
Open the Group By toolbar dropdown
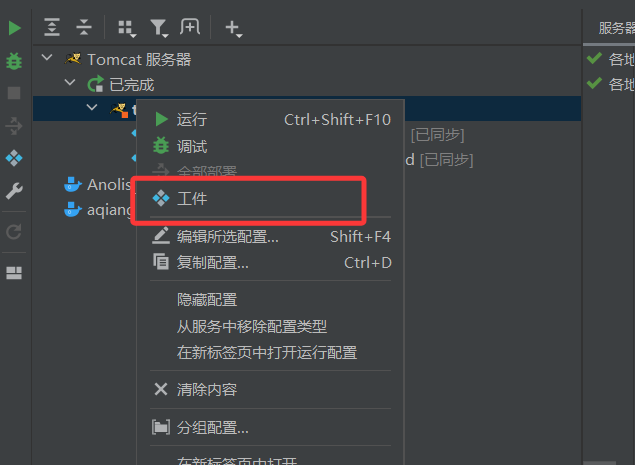click(127, 29)
